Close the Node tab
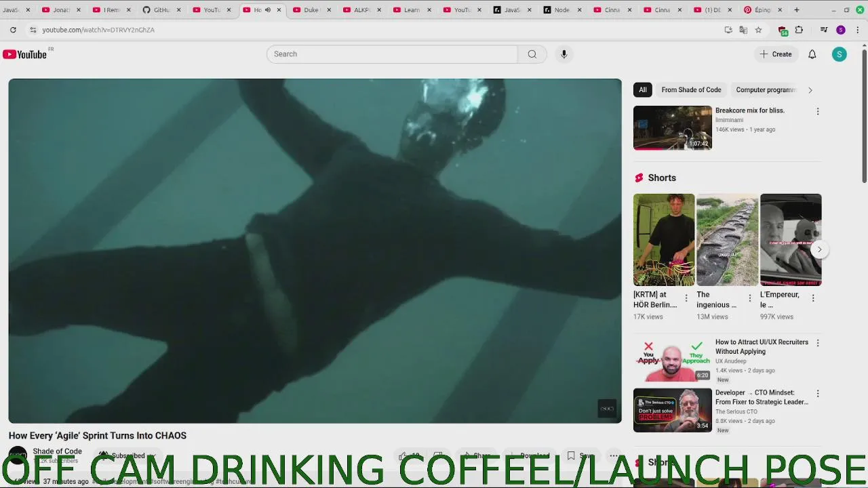 point(579,10)
